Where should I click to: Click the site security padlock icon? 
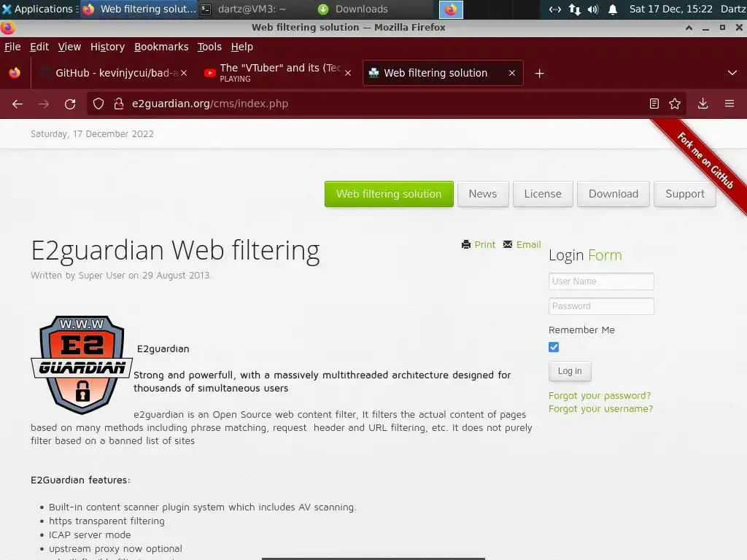pos(119,104)
